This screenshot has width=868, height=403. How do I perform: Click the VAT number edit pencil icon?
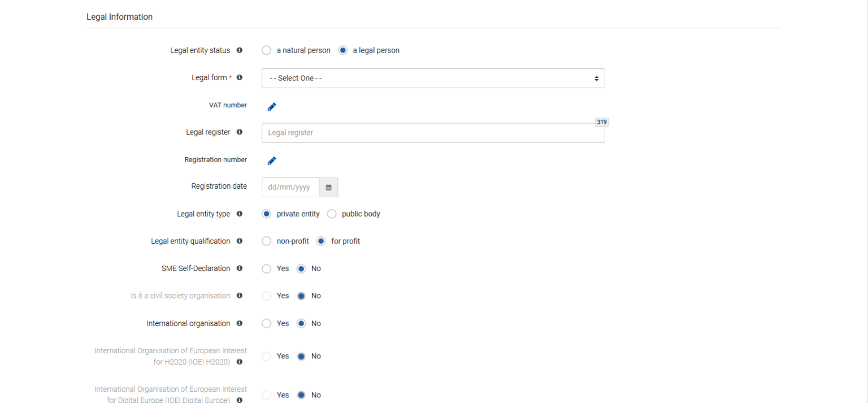pyautogui.click(x=272, y=106)
